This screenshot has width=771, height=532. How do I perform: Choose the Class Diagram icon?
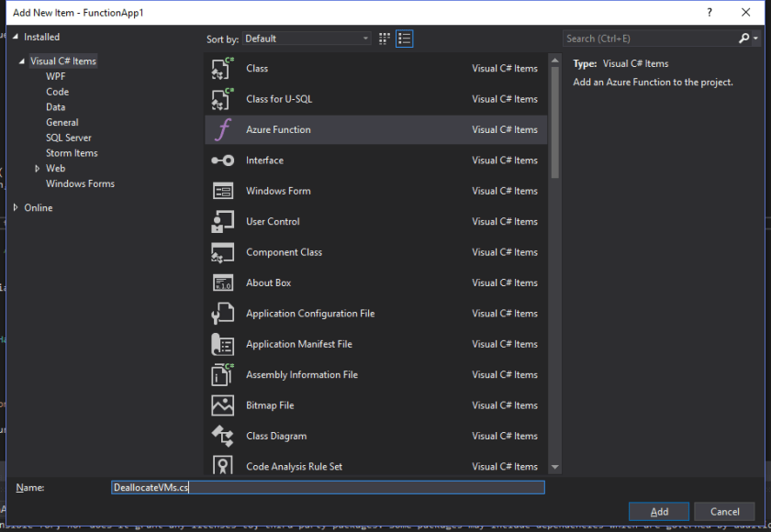(x=223, y=437)
